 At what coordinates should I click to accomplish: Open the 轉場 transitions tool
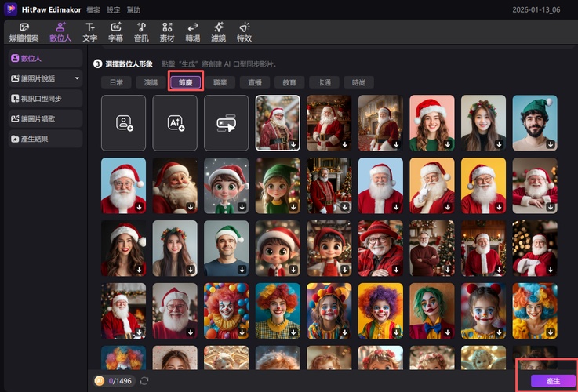192,32
